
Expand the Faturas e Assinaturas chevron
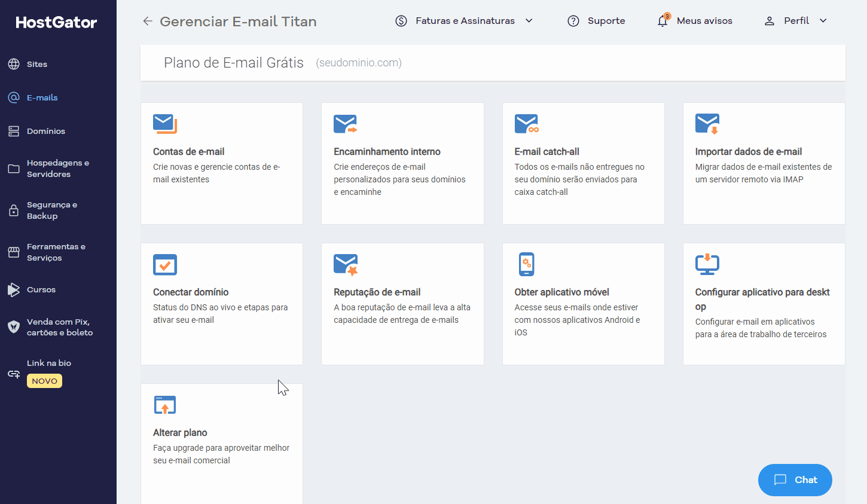point(529,21)
